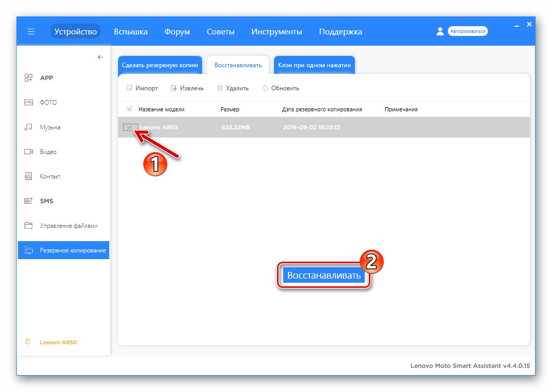Screen dimensions: 552x392
Task: Click the Импорт import icon
Action: pos(130,88)
